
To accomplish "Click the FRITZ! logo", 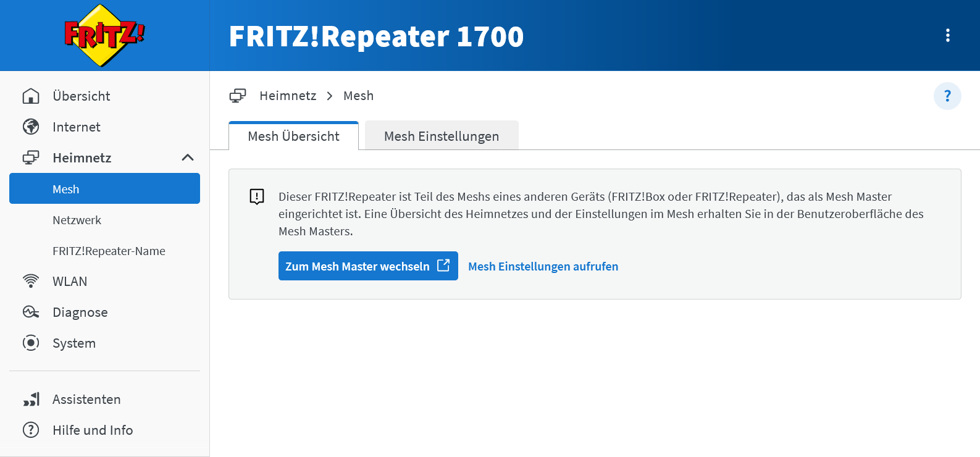I will point(104,35).
